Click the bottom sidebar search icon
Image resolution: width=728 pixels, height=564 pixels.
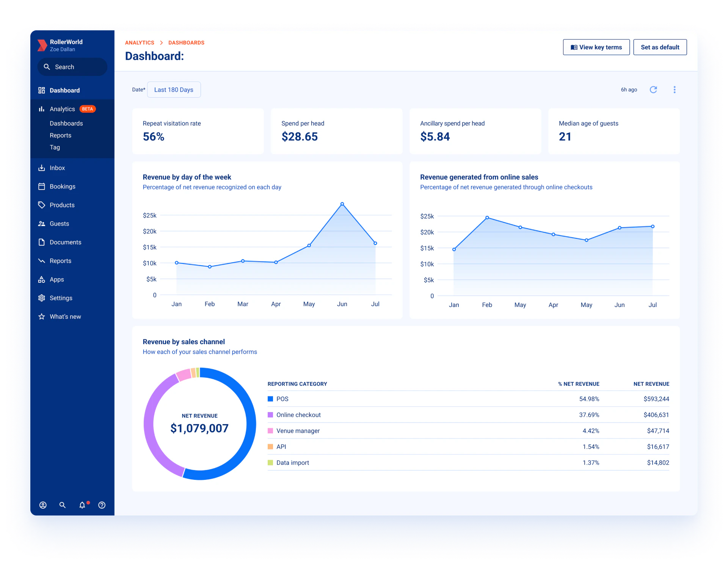click(63, 505)
